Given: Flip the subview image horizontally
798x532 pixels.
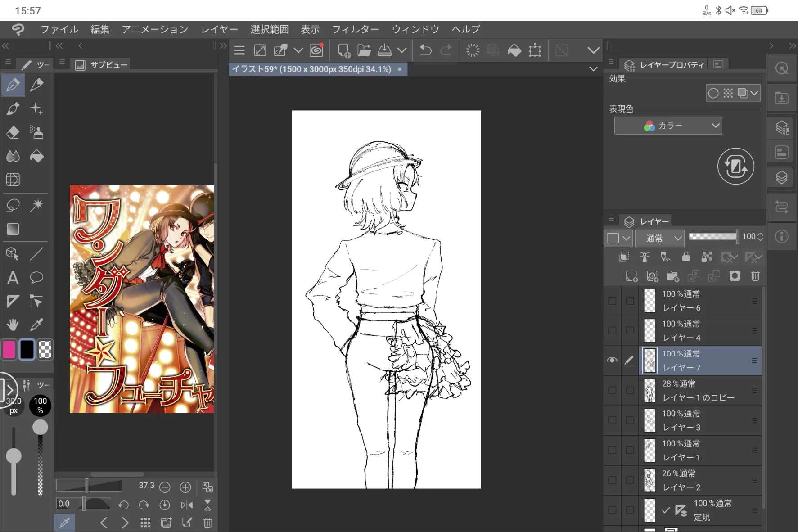Looking at the screenshot, I should pyautogui.click(x=187, y=505).
